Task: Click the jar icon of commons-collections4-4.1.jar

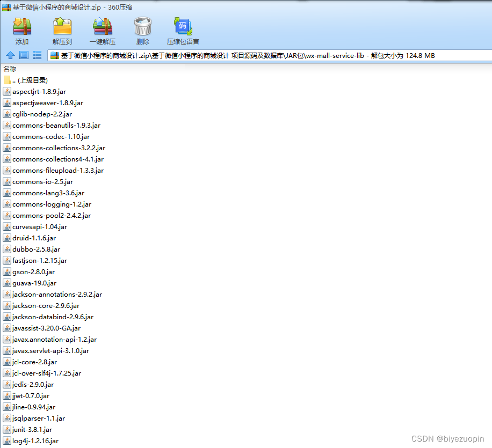Action: 7,159
